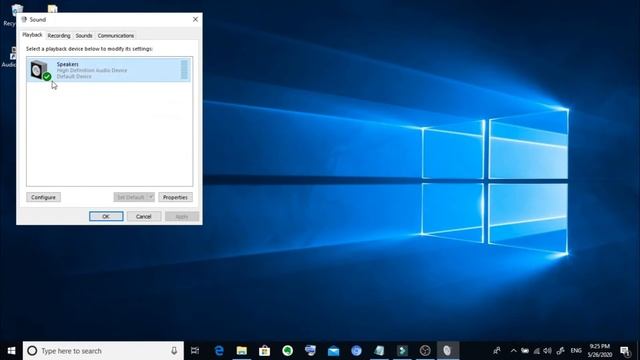This screenshot has width=640, height=360.
Task: Open the Mail app from the taskbar
Action: point(333,351)
